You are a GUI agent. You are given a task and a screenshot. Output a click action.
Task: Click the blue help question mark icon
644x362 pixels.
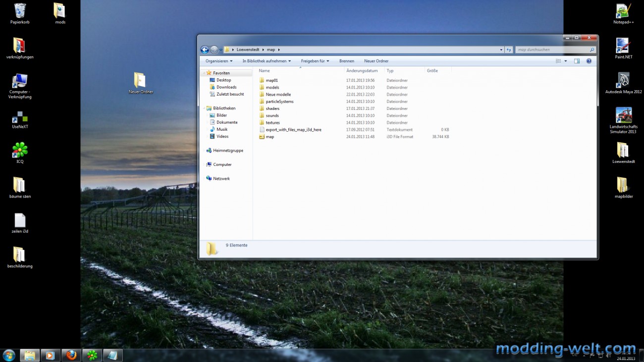point(589,61)
